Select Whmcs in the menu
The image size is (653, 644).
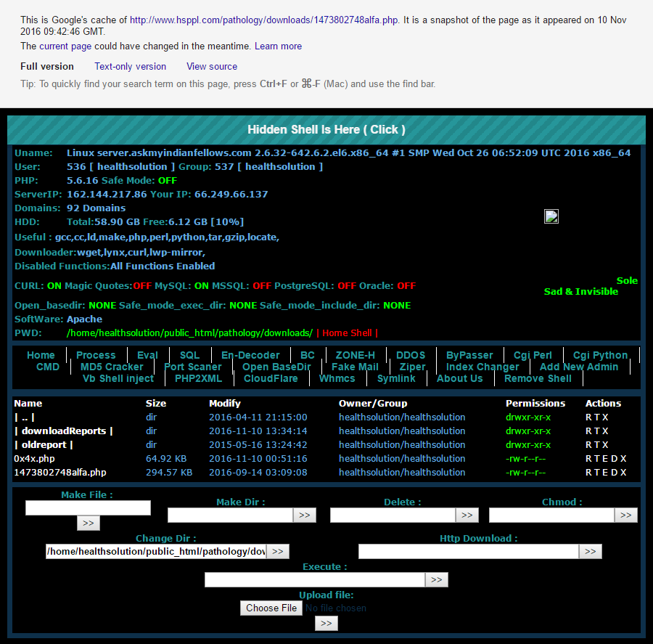337,378
